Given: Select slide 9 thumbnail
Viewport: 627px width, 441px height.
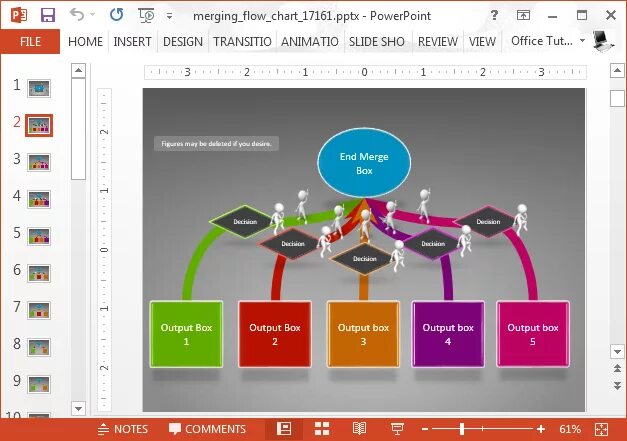Looking at the screenshot, I should point(39,384).
